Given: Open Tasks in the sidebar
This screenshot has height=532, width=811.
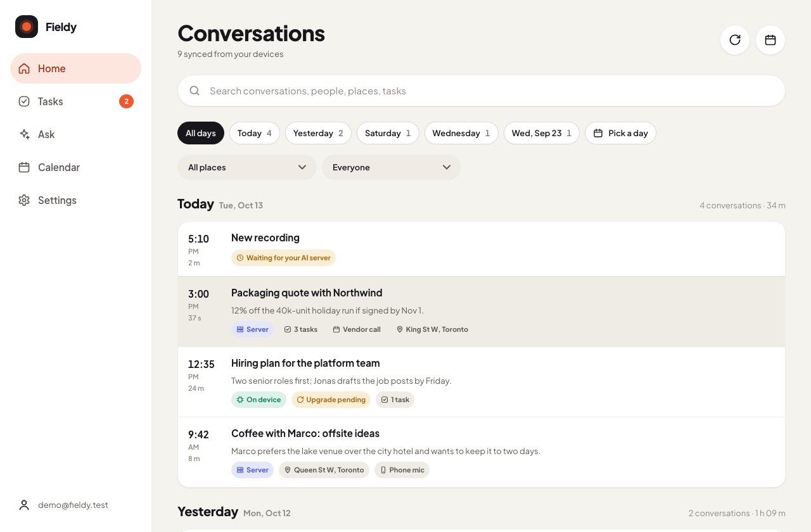Looking at the screenshot, I should click(x=75, y=101).
